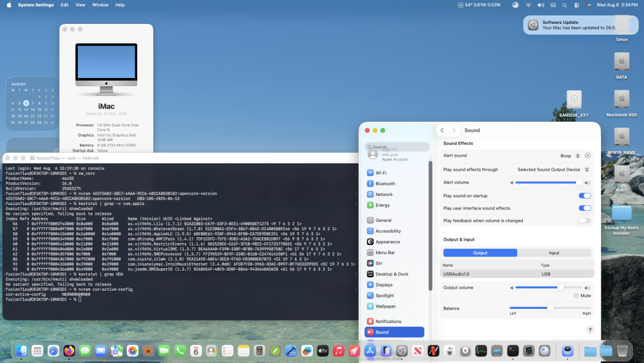Click the System Settings search field
This screenshot has width=644, height=363.
tap(397, 147)
